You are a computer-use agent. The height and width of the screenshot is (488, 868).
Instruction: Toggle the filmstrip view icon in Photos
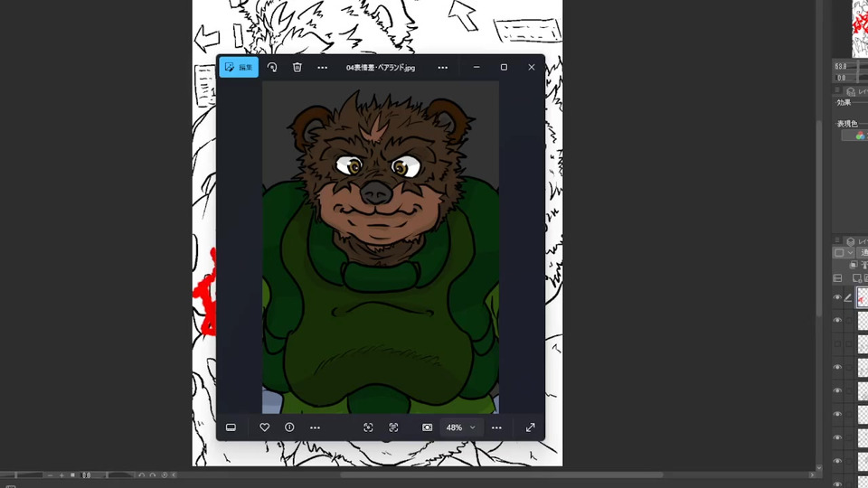[231, 427]
